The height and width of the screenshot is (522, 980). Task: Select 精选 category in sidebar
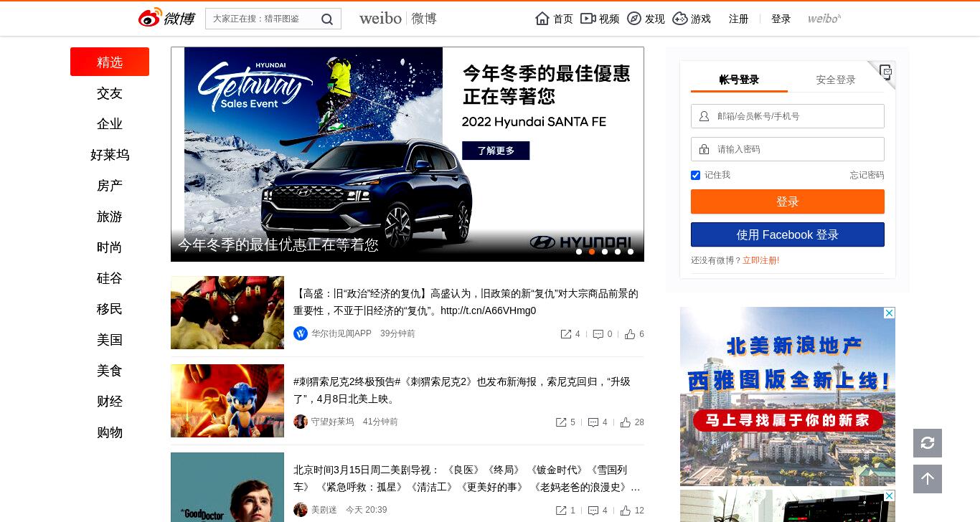pos(110,62)
